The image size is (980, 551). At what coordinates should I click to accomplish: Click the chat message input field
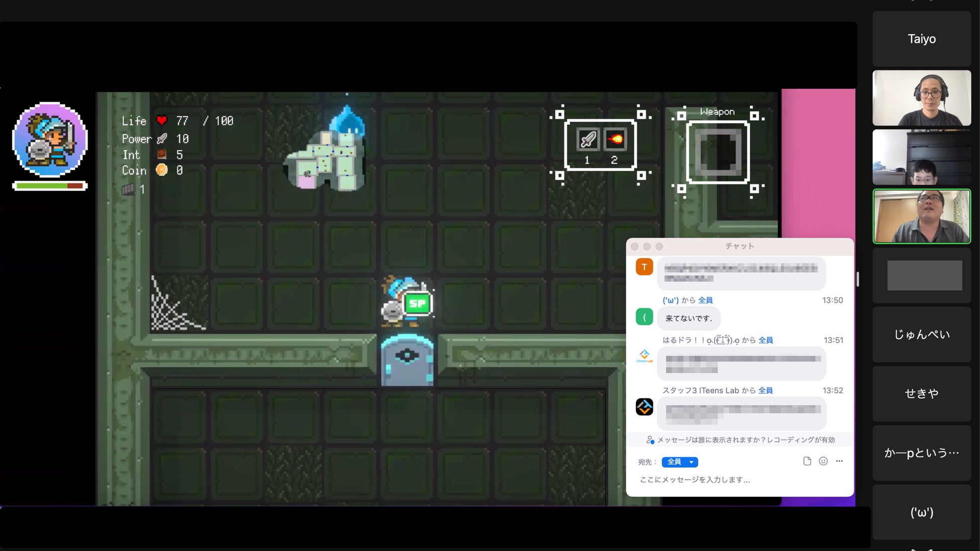coord(739,480)
